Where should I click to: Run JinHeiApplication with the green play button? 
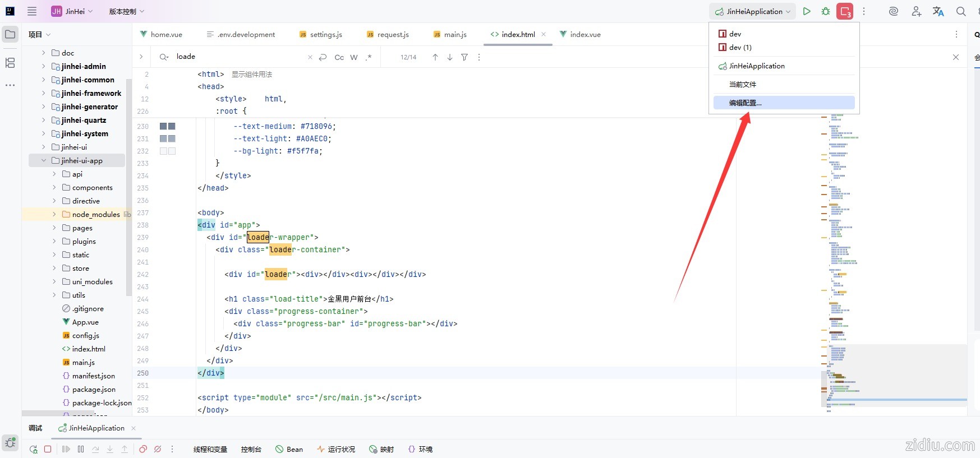pyautogui.click(x=807, y=11)
